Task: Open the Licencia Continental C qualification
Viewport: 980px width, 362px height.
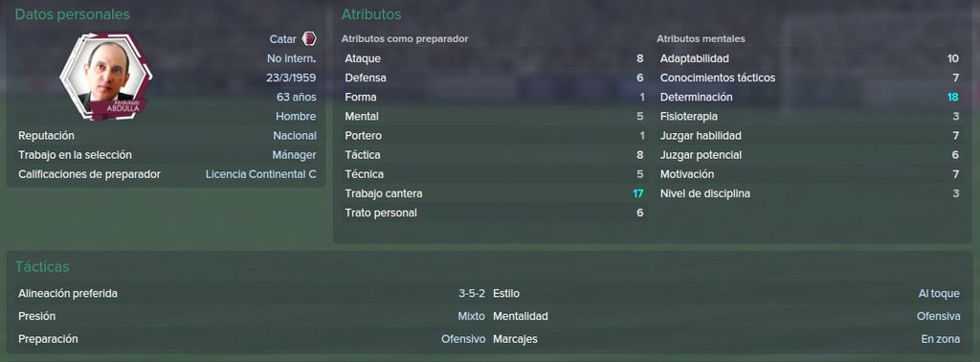Action: [260, 174]
